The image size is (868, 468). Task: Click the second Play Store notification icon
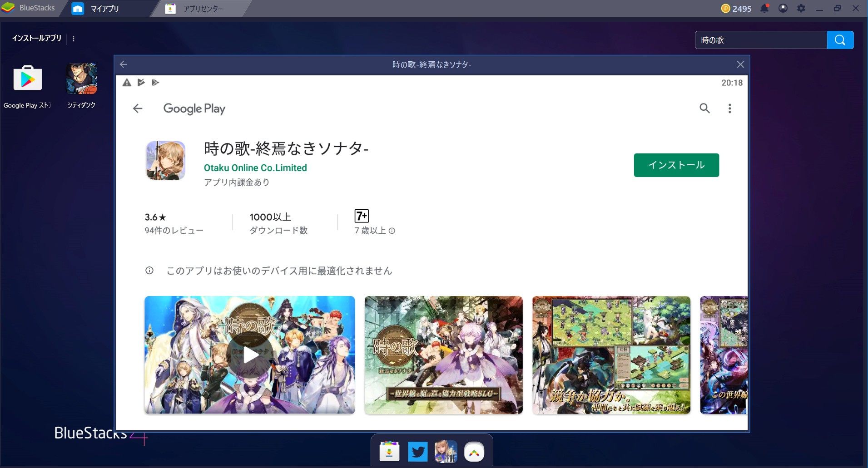[155, 82]
